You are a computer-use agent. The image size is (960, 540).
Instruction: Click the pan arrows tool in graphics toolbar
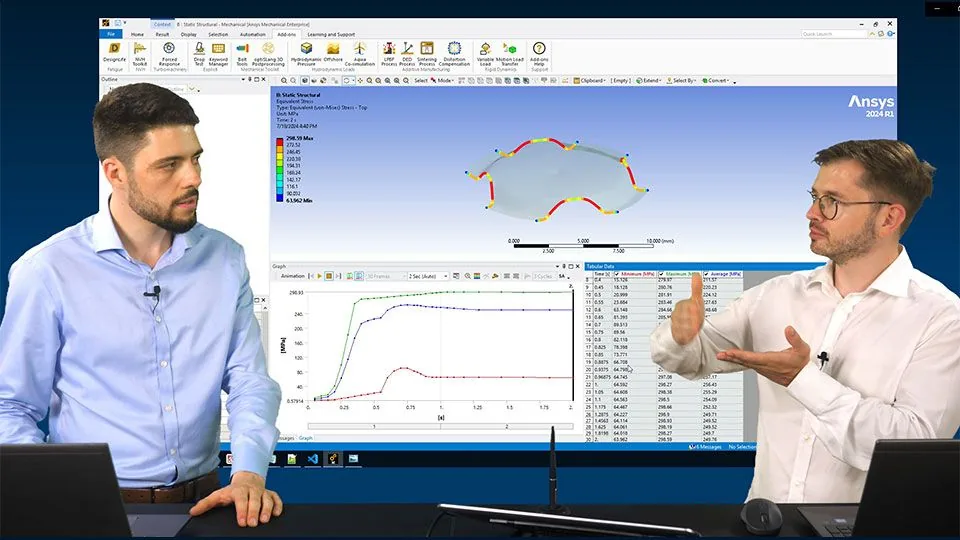coord(360,80)
